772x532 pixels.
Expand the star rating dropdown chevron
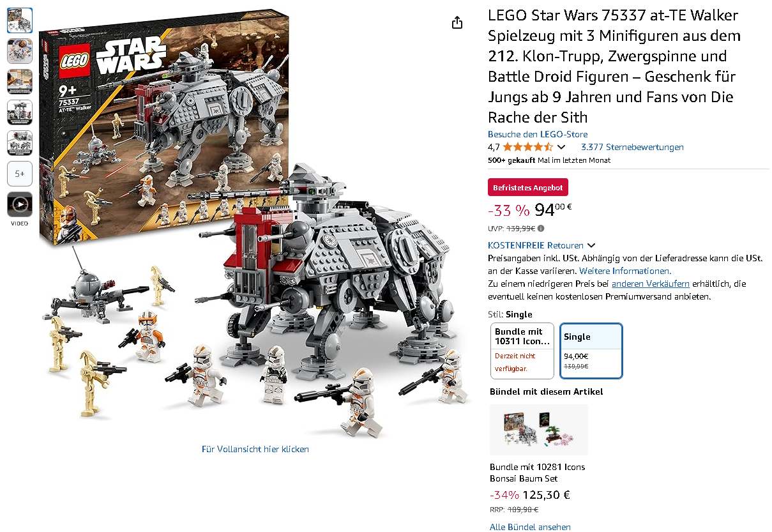tap(561, 148)
